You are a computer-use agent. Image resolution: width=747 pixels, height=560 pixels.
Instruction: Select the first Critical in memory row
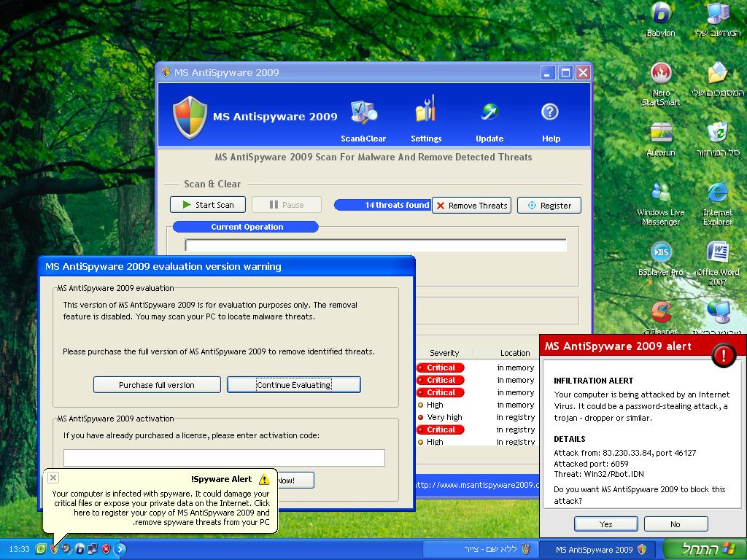click(x=476, y=367)
